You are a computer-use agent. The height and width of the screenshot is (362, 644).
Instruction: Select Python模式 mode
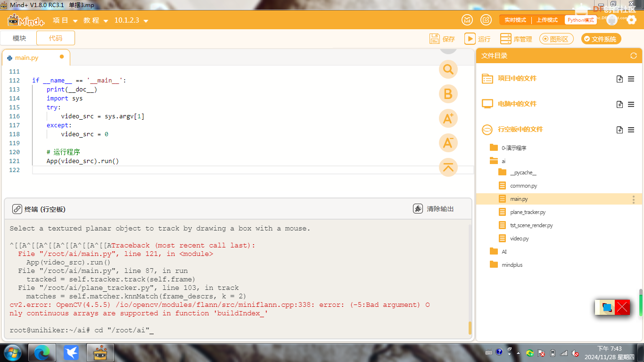point(581,20)
